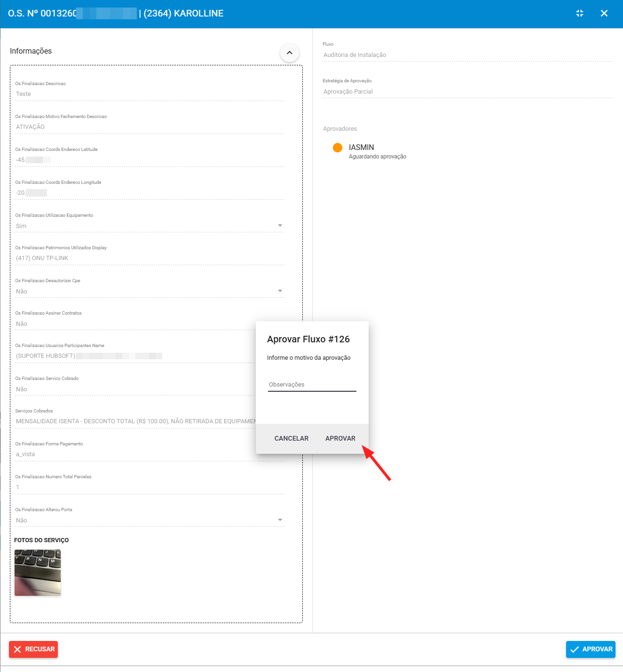Click the shrink window icon in header
Image resolution: width=623 pixels, height=672 pixels.
(580, 13)
